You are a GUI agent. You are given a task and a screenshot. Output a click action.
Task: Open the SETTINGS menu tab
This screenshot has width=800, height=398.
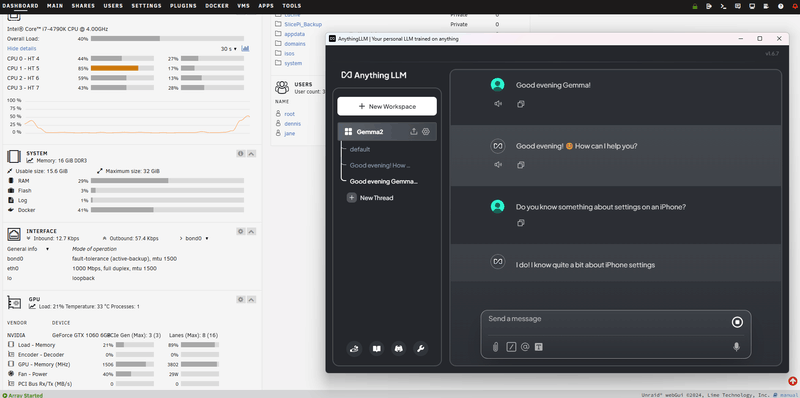[x=146, y=6]
